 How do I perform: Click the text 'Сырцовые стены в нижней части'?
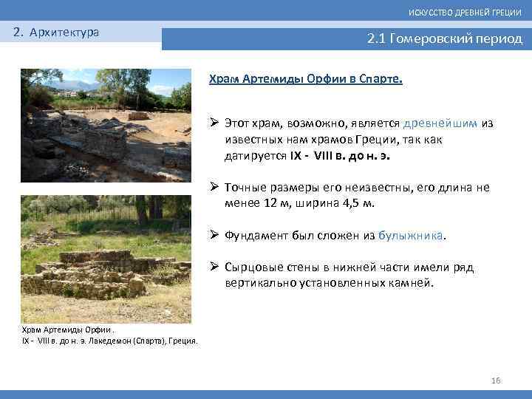pos(317,267)
